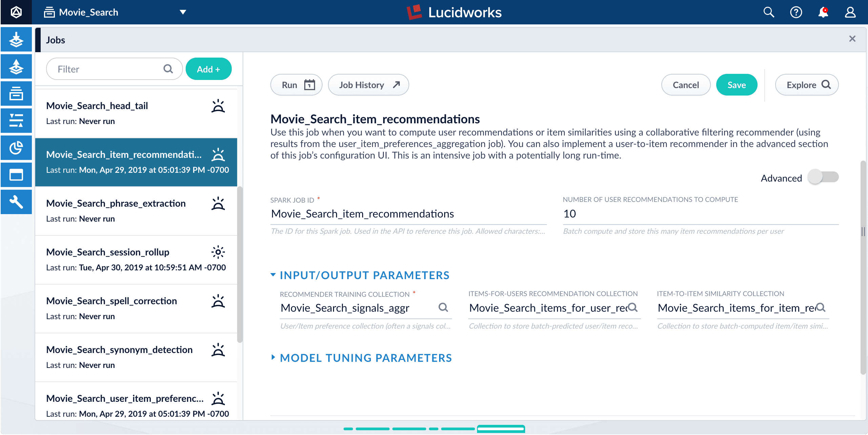Screen dimensions: 868x435
Task: Click the job configuration panel scrollbar
Action: pos(863,268)
